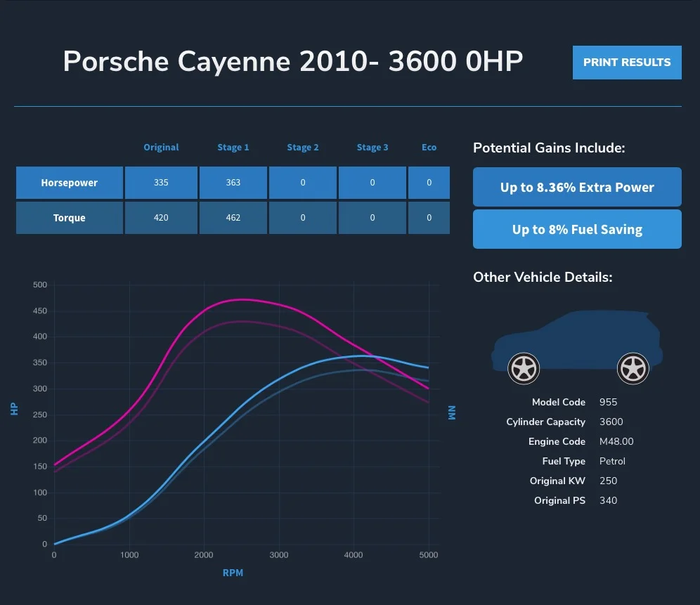Click the Stage 1 column header
The image size is (700, 605).
click(233, 148)
